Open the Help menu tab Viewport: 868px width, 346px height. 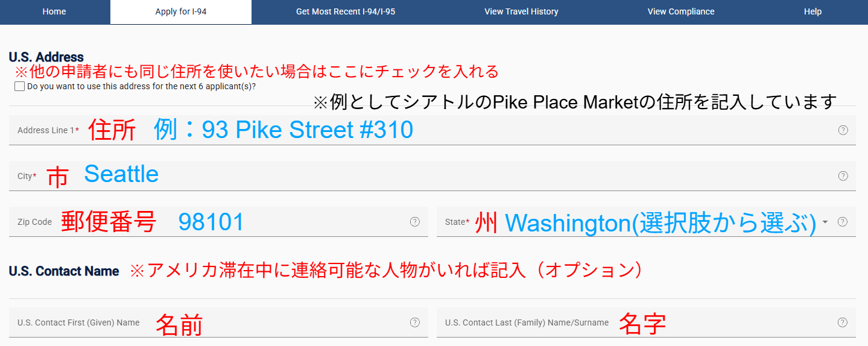point(813,12)
